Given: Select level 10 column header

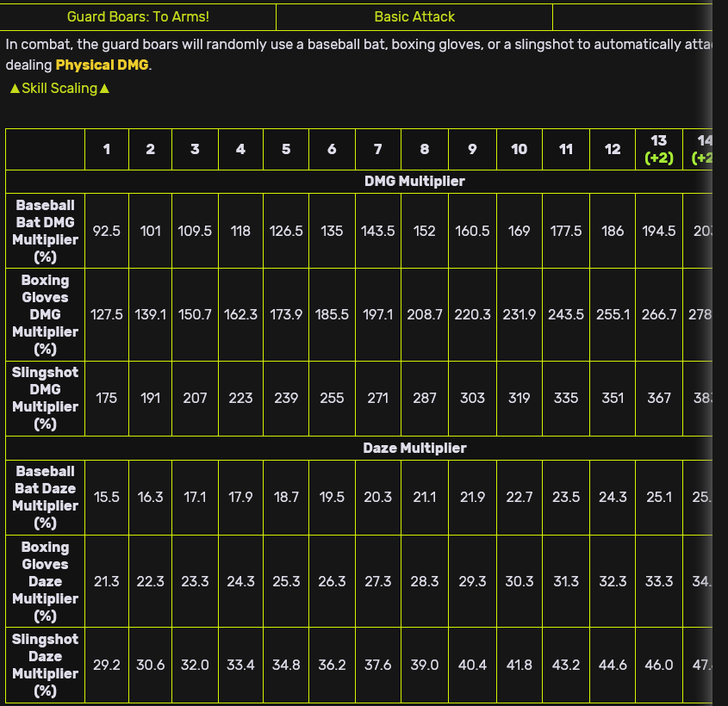Looking at the screenshot, I should (x=519, y=149).
